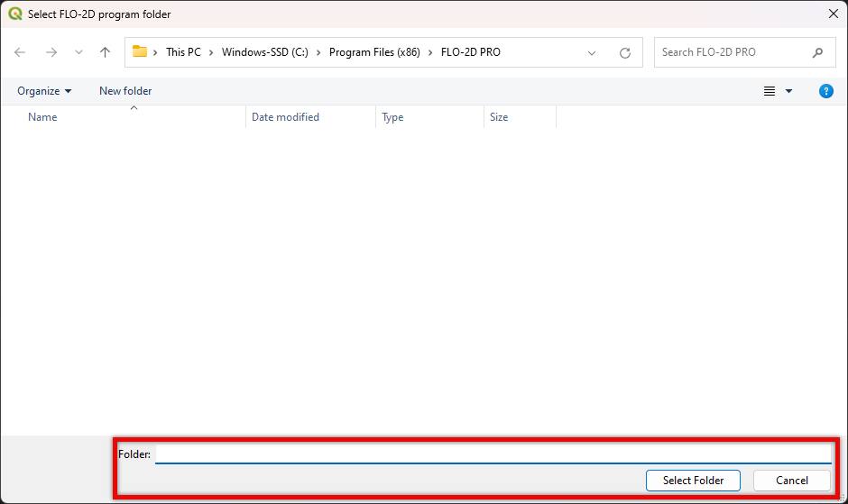This screenshot has width=848, height=504.
Task: Click the Folder name text field
Action: (492, 454)
